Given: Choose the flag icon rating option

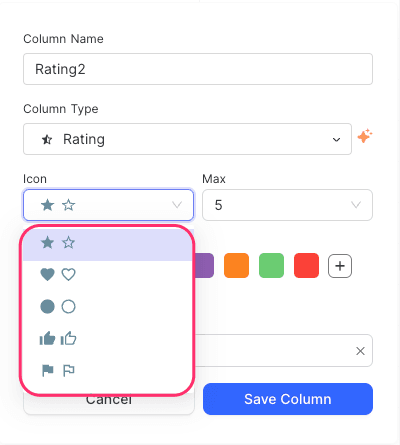Looking at the screenshot, I should pos(108,370).
